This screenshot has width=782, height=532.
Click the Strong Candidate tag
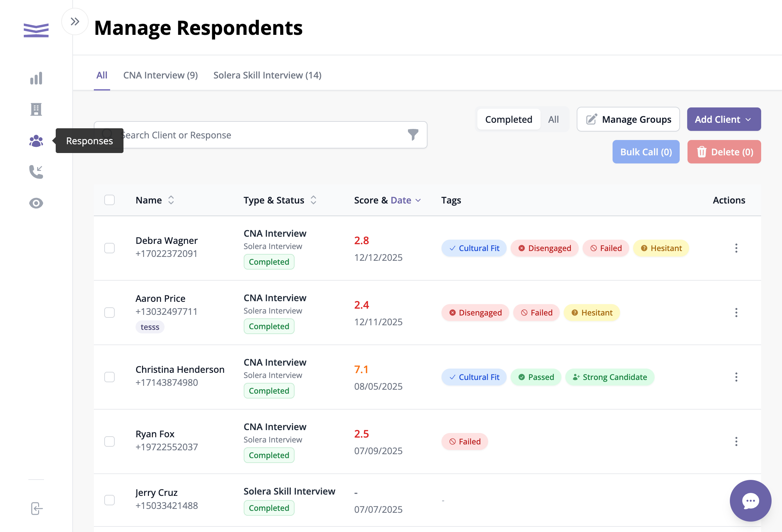point(609,377)
